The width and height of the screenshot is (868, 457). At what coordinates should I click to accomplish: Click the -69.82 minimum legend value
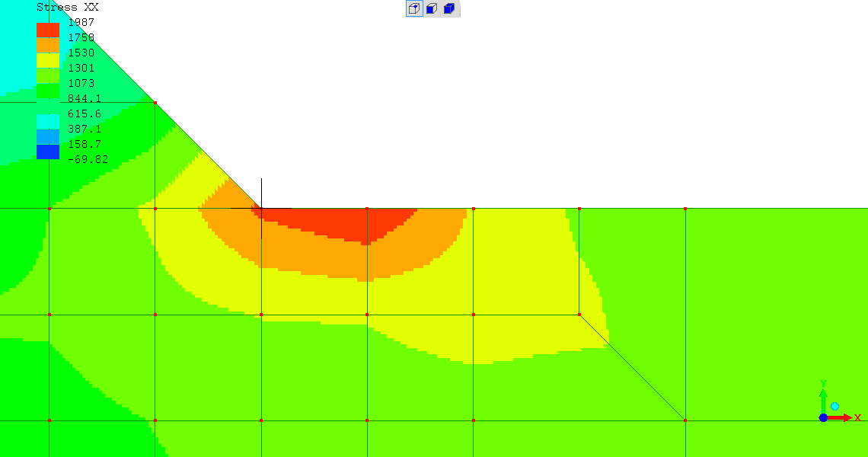click(x=88, y=159)
